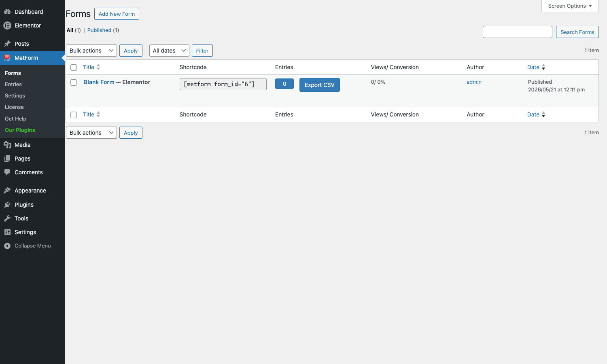
Task: Check the Blank Form row checkbox
Action: 74,83
